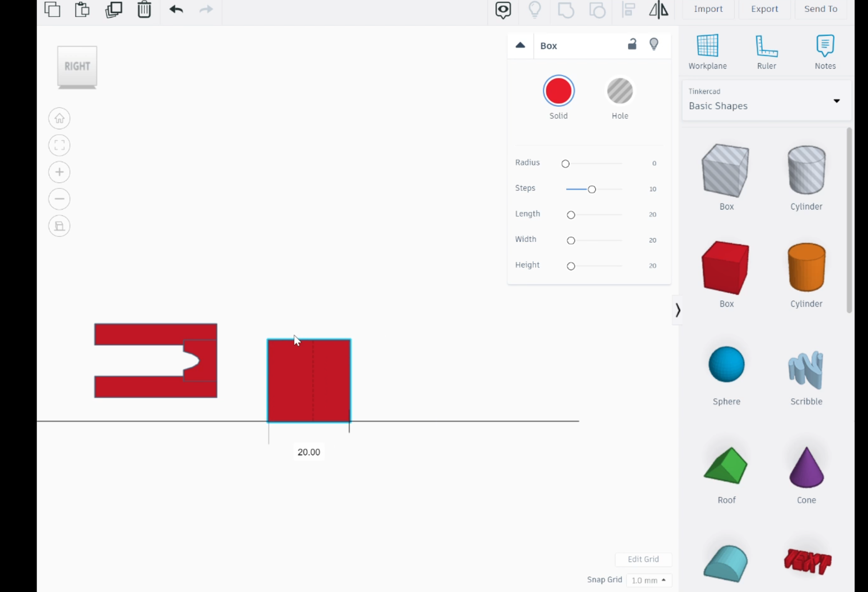The width and height of the screenshot is (868, 592).
Task: Open the Workplane tool
Action: point(707,51)
